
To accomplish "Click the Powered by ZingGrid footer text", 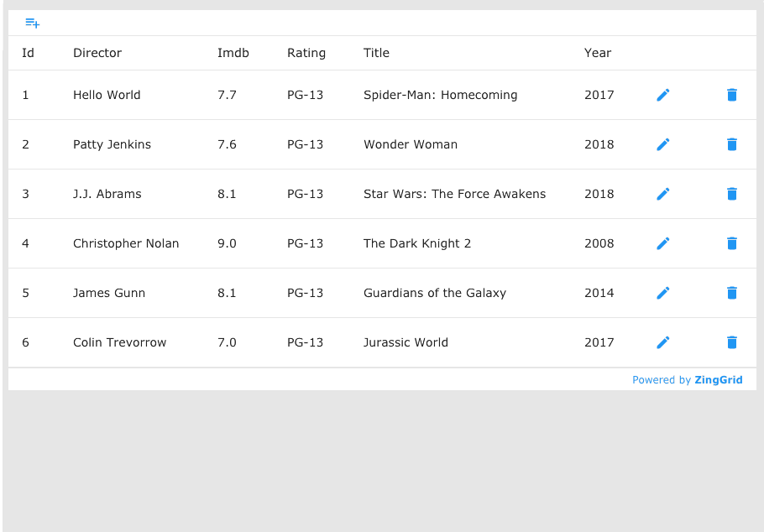I will pyautogui.click(x=688, y=380).
